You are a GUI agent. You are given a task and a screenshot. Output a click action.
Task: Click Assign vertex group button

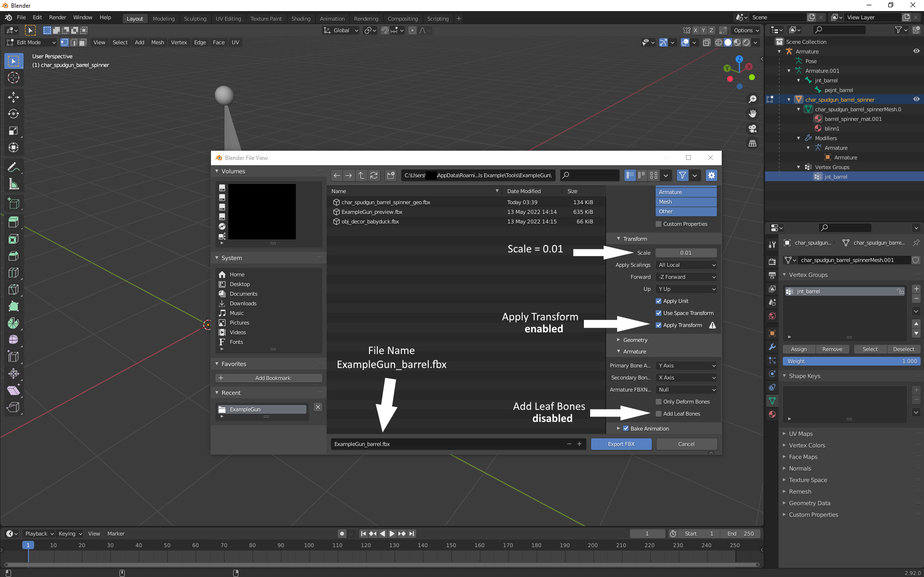(x=798, y=349)
